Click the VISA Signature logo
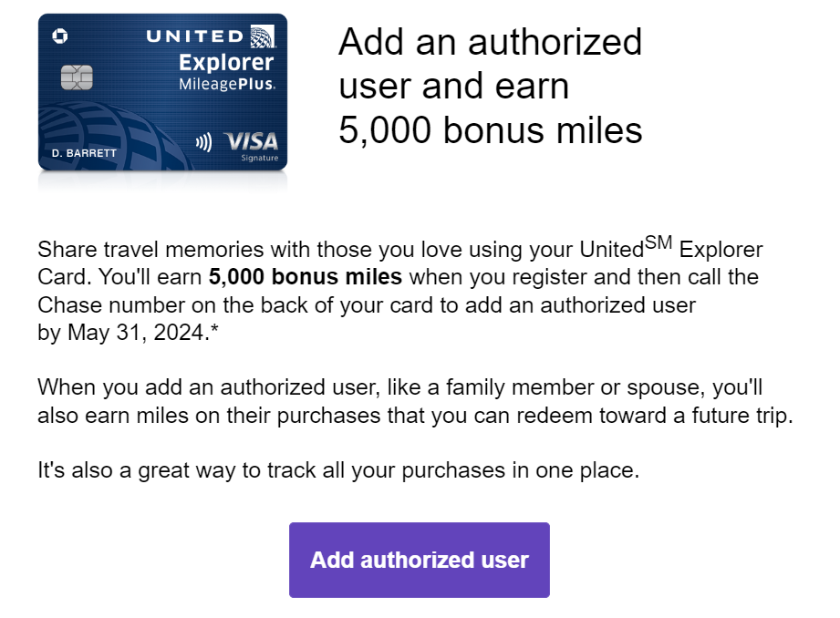This screenshot has width=840, height=618. coord(252,141)
